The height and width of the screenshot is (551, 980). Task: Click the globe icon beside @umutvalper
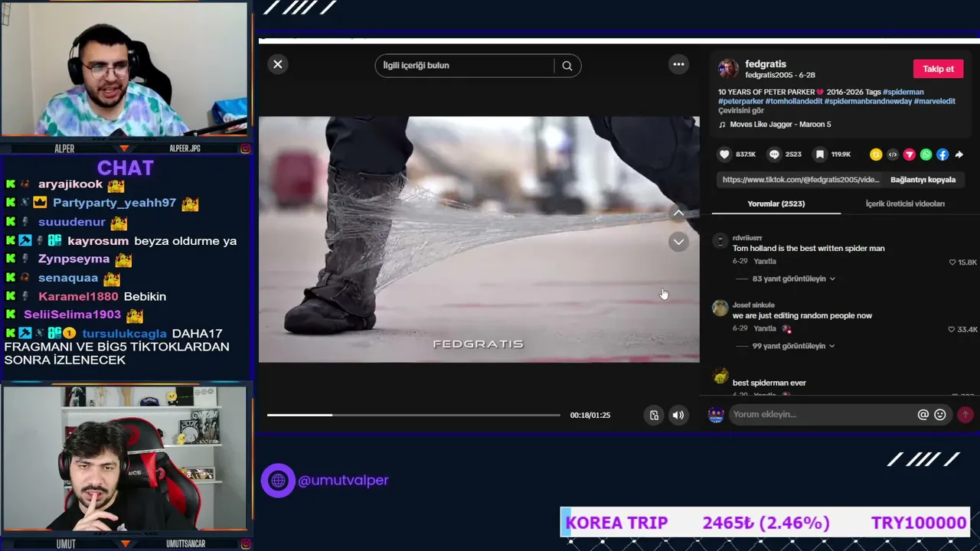click(278, 481)
